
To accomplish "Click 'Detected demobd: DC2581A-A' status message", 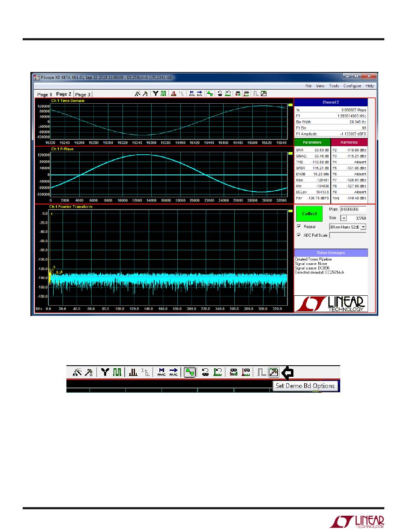I will click(320, 273).
